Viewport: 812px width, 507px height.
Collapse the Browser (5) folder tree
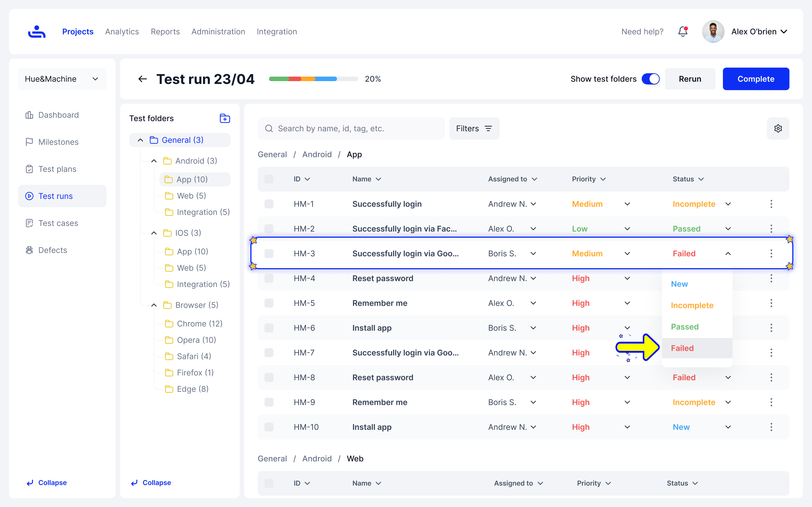coord(154,305)
